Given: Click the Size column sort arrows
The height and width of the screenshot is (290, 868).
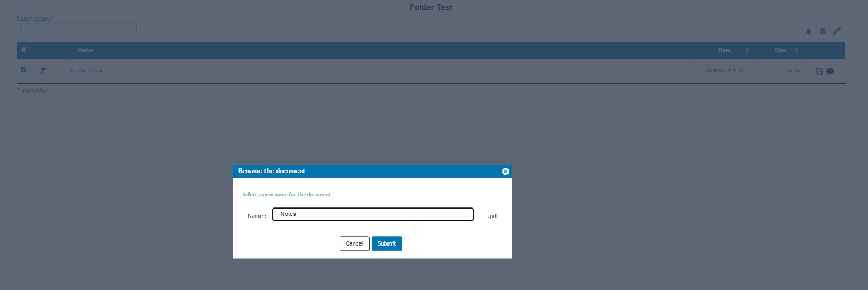Looking at the screenshot, I should tap(796, 50).
